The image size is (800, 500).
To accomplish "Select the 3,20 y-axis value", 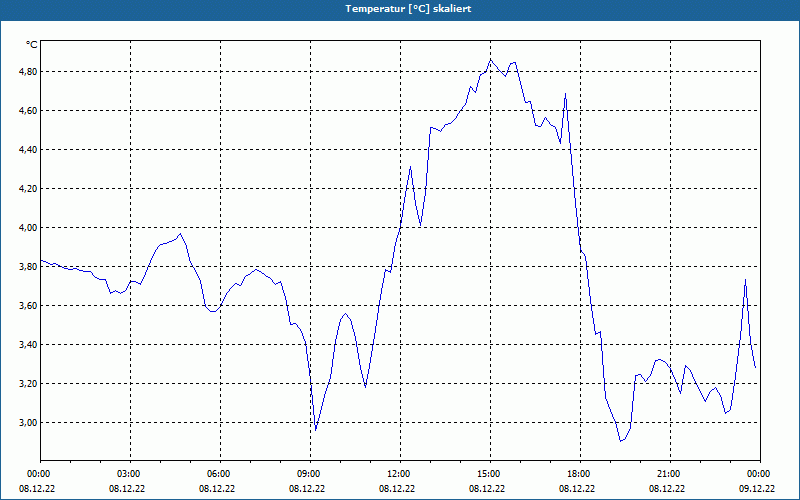I will [x=28, y=384].
